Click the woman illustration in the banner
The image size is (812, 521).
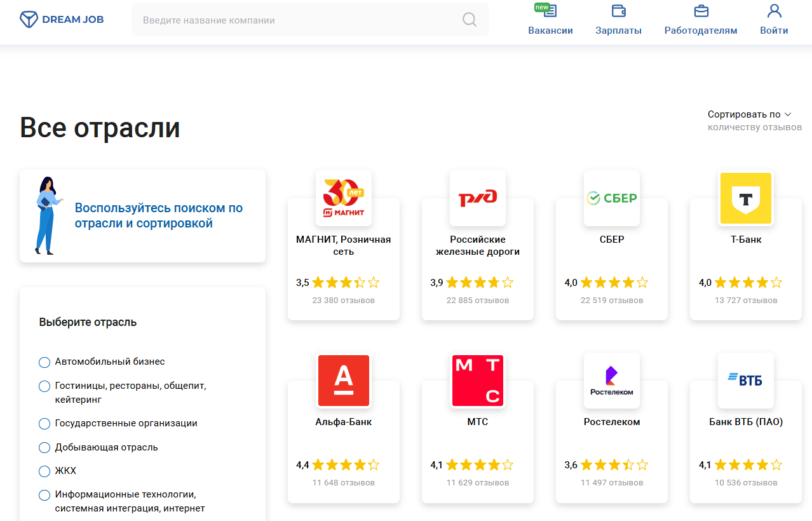48,215
